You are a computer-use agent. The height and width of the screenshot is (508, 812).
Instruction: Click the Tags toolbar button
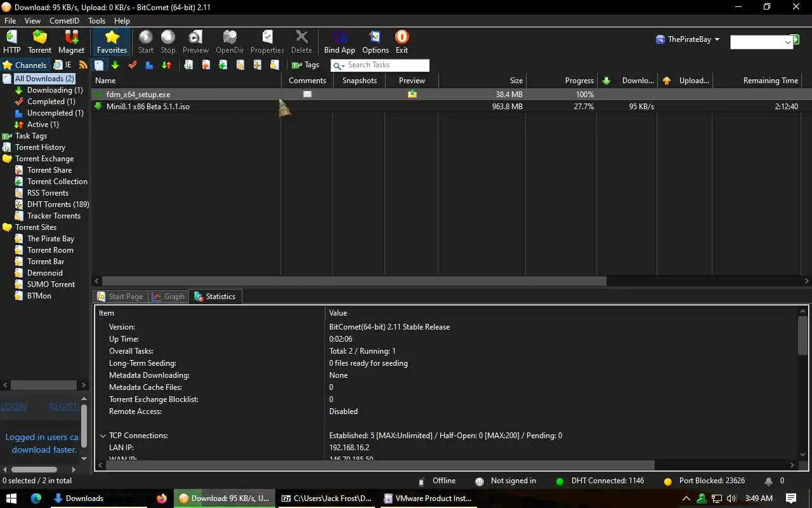pyautogui.click(x=305, y=65)
